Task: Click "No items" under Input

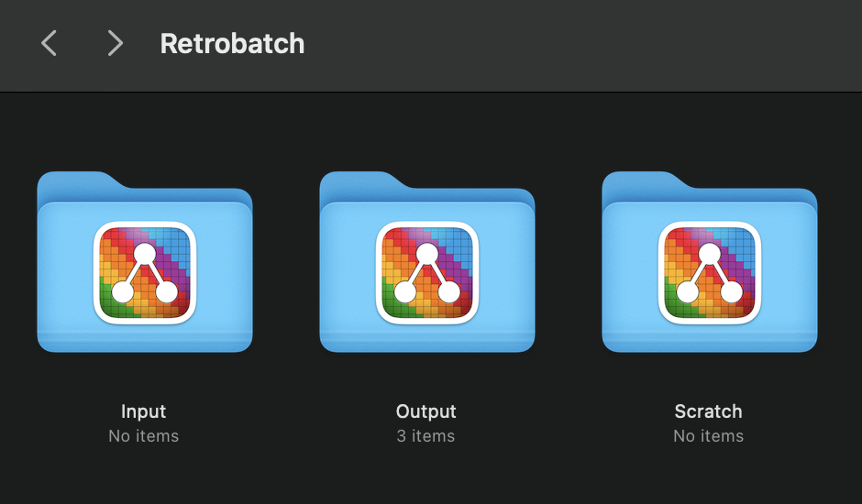Action: 143,436
